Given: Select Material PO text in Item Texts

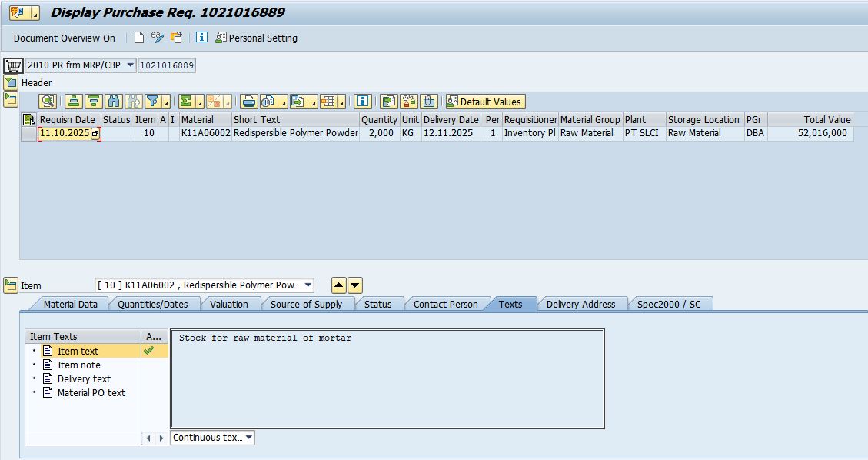Looking at the screenshot, I should pyautogui.click(x=91, y=392).
